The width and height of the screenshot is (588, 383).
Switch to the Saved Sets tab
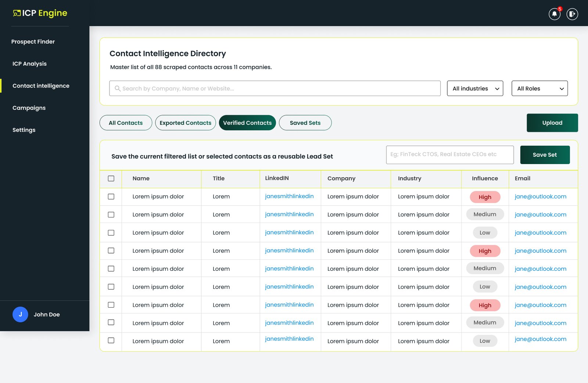pyautogui.click(x=305, y=123)
